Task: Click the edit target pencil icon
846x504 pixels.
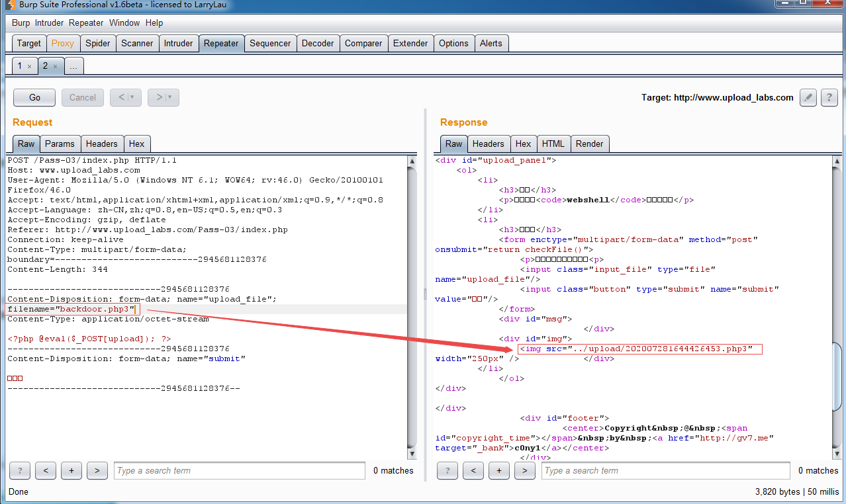Action: click(x=808, y=97)
